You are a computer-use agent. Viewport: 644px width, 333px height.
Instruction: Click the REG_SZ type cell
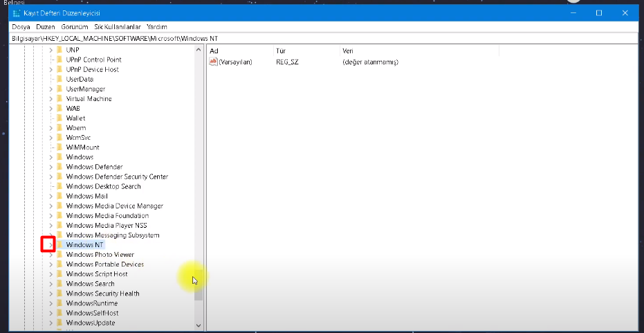(288, 62)
